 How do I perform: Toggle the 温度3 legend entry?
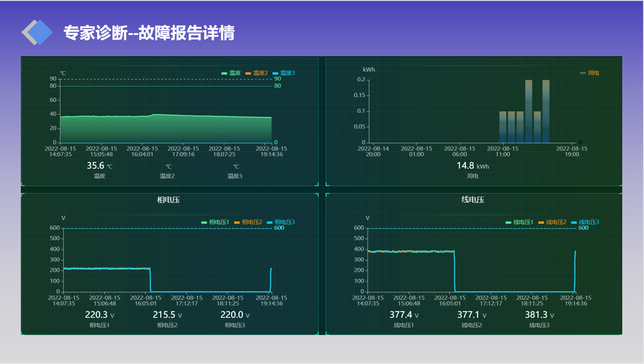tap(283, 73)
